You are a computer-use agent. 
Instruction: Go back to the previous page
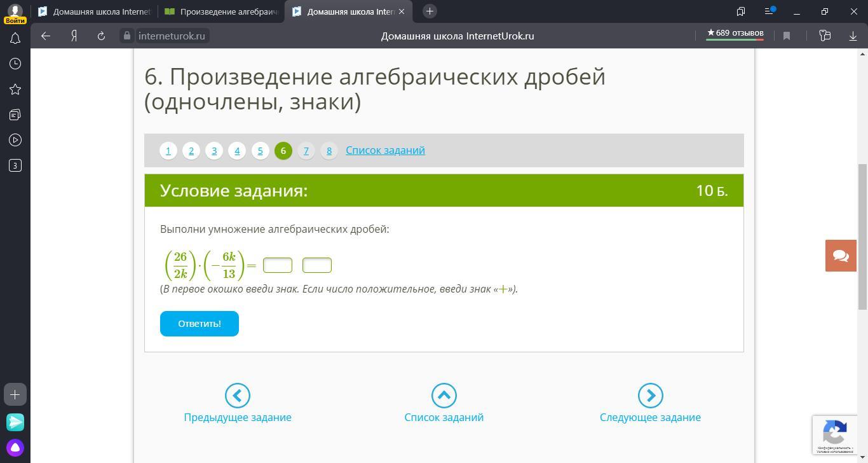[45, 36]
